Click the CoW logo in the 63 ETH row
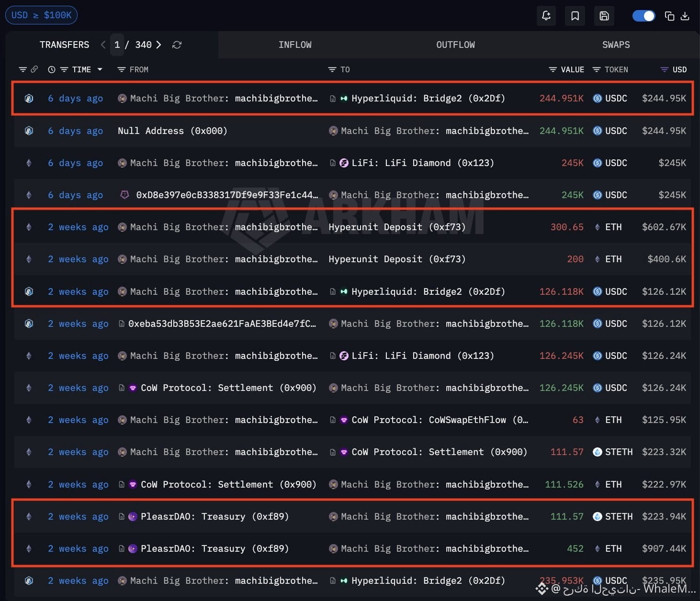 click(344, 420)
